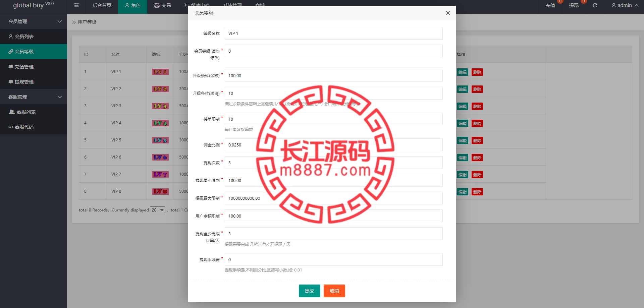The image size is (644, 308).
Task: Click the 接单限制 input field
Action: point(334,119)
